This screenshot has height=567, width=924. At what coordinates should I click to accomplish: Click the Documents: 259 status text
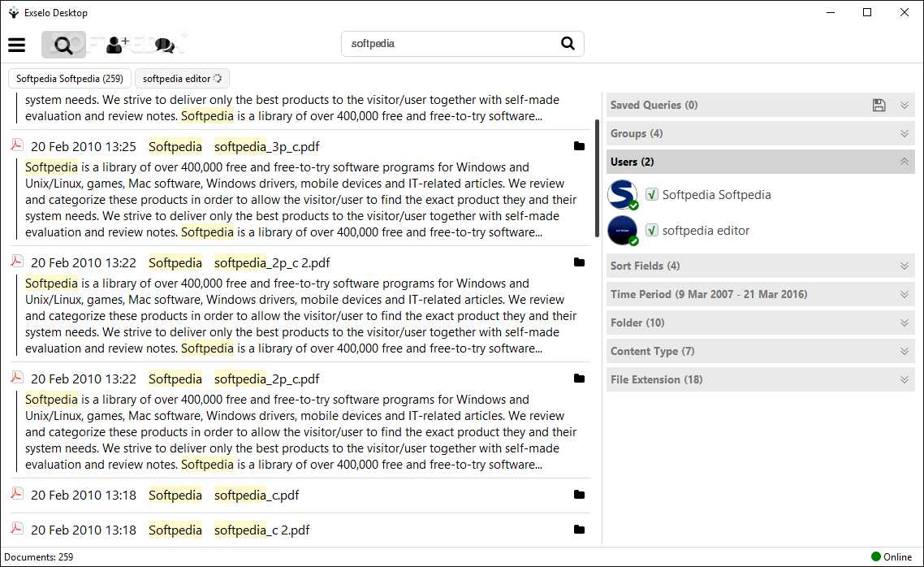click(x=39, y=557)
